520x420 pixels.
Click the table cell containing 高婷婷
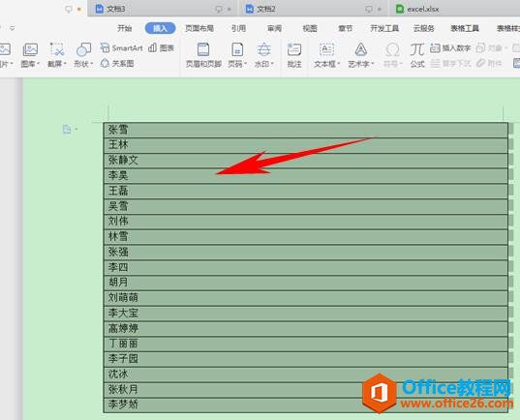(305, 328)
